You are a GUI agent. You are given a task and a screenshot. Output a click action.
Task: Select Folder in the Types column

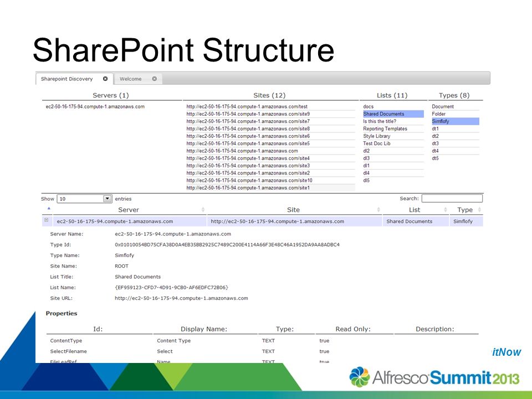click(x=439, y=114)
